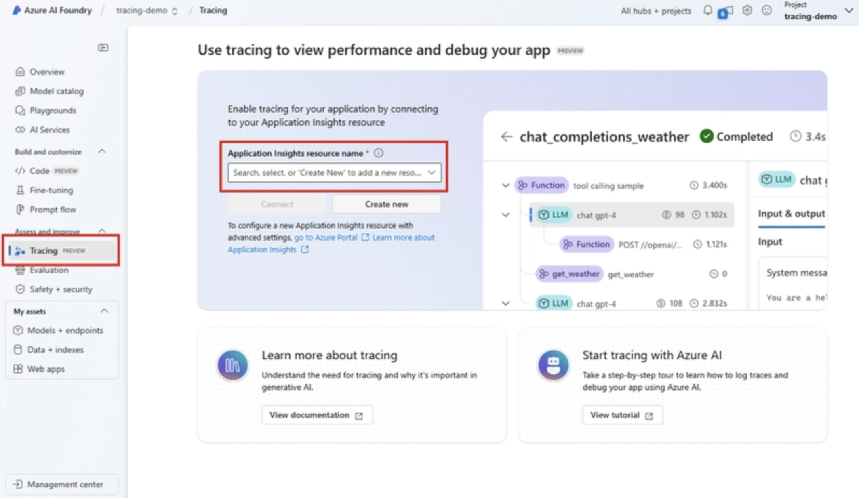Click the back arrow beside chat_completions_weather

507,137
